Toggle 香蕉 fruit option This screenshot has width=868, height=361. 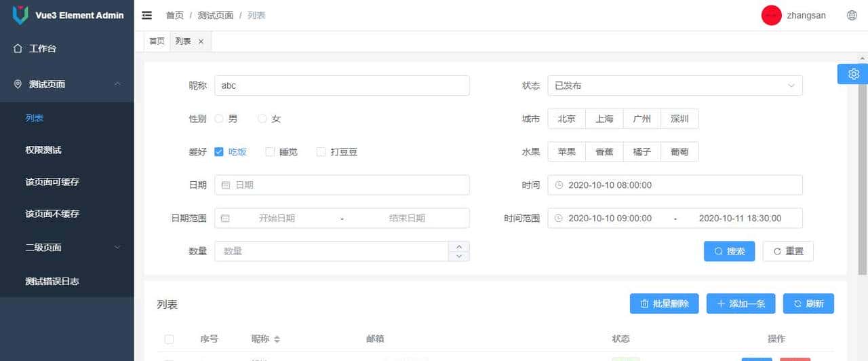(604, 152)
